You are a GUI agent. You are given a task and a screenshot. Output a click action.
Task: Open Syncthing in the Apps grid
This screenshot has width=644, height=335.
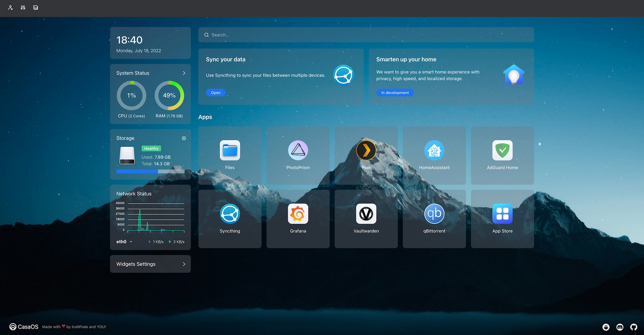229,214
